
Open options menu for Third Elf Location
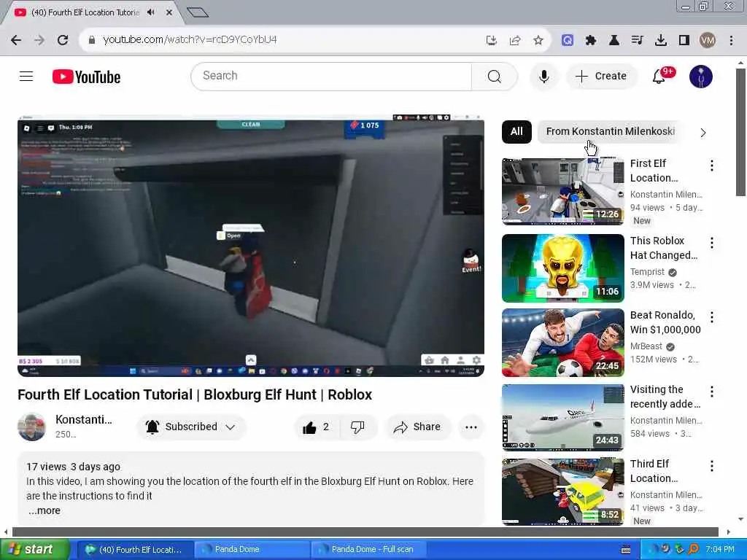point(712,466)
